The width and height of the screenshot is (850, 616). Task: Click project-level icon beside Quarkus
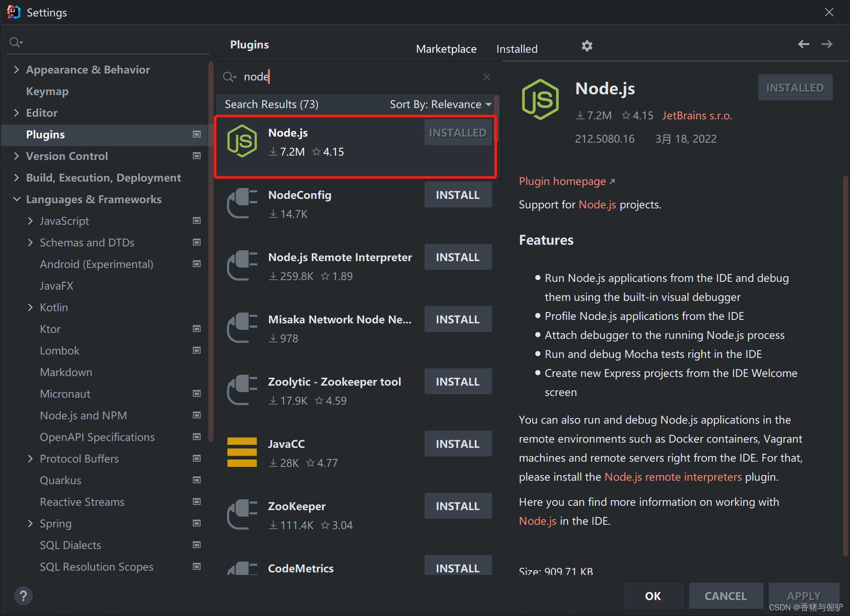[197, 480]
